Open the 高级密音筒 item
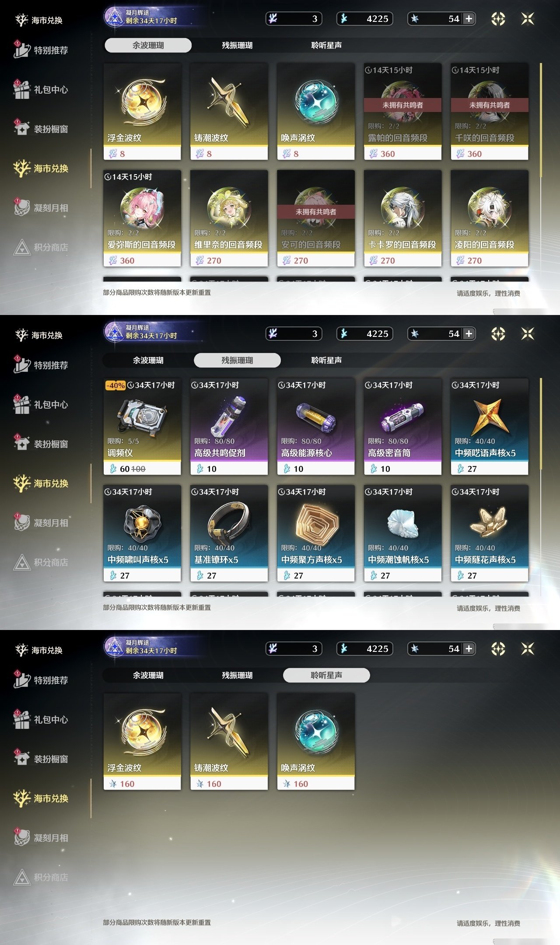This screenshot has height=945, width=560. [x=402, y=427]
